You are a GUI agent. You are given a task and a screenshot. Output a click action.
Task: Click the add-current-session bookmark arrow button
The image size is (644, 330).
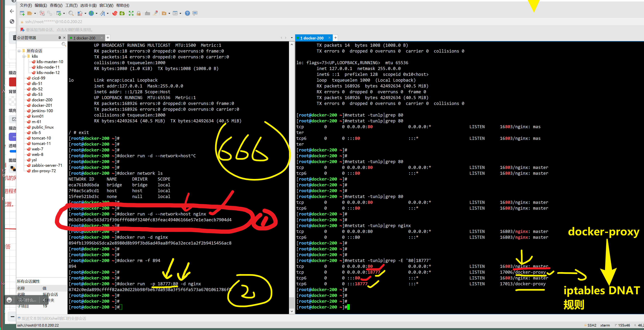point(22,30)
